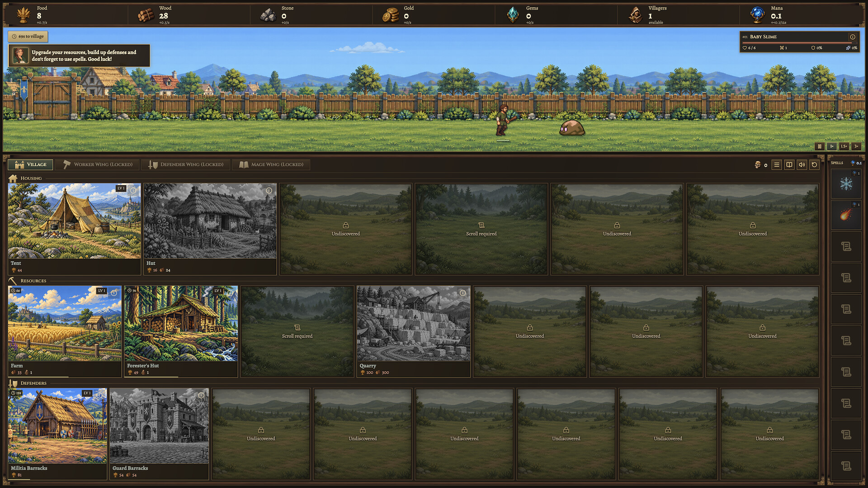The width and height of the screenshot is (868, 488).
Task: Click the Baby Slime health bar
Action: [x=800, y=43]
